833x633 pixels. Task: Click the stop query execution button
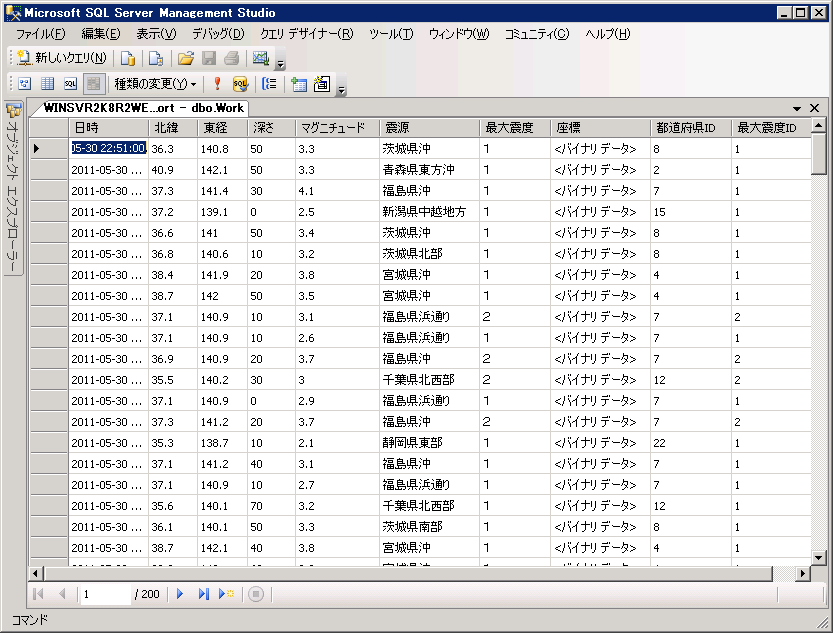pos(256,594)
